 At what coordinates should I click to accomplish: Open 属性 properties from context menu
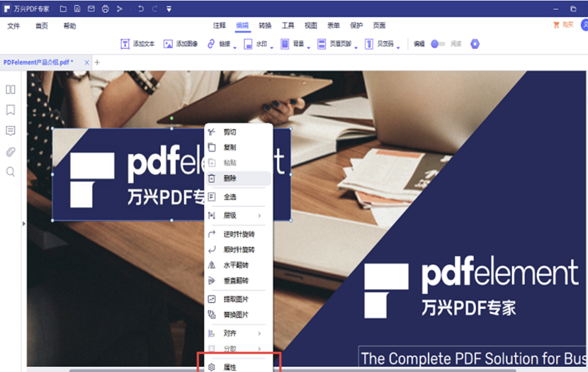(x=239, y=367)
